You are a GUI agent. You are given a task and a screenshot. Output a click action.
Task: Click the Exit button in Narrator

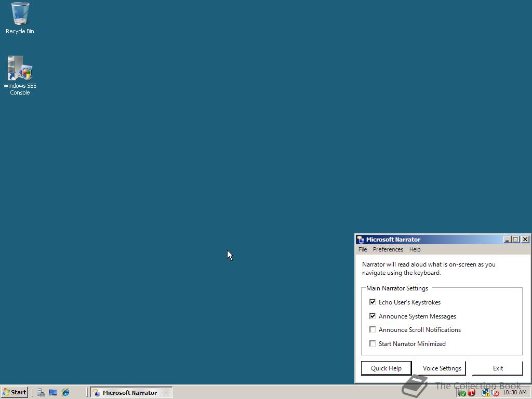[x=498, y=368]
